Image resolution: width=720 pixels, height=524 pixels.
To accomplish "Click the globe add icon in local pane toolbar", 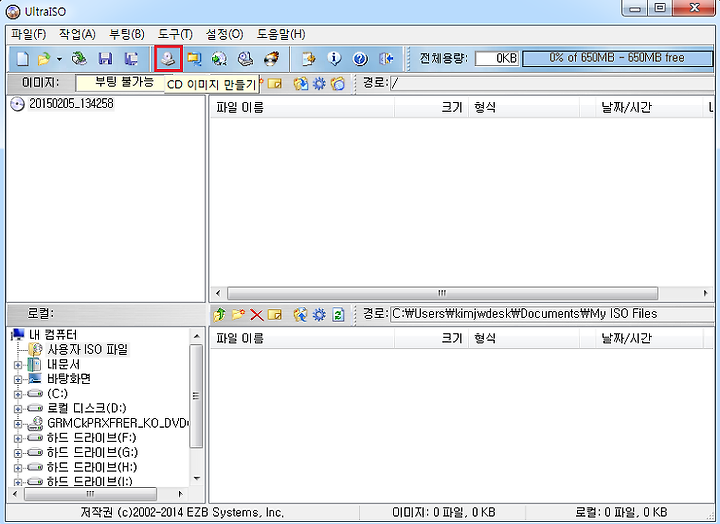I will pos(301,315).
